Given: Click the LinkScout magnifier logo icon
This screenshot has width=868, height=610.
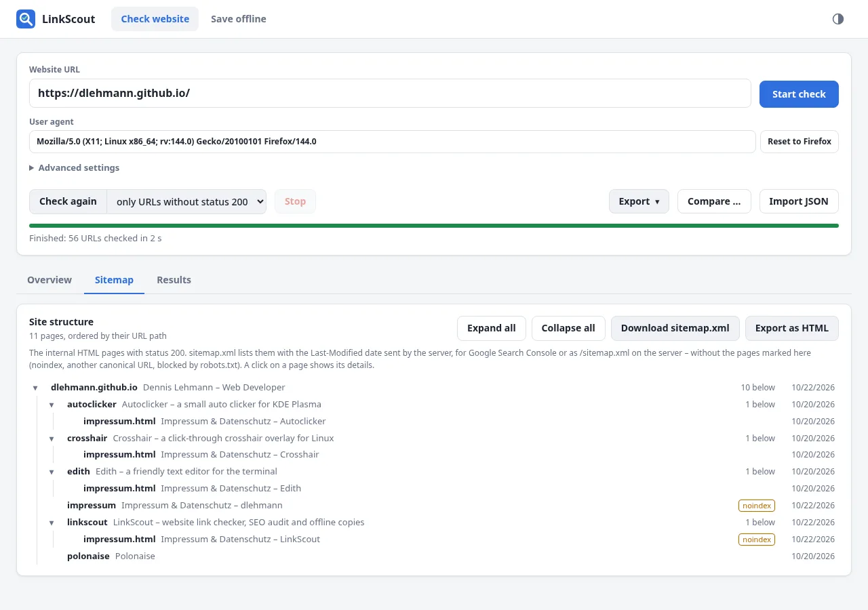Looking at the screenshot, I should tap(26, 19).
